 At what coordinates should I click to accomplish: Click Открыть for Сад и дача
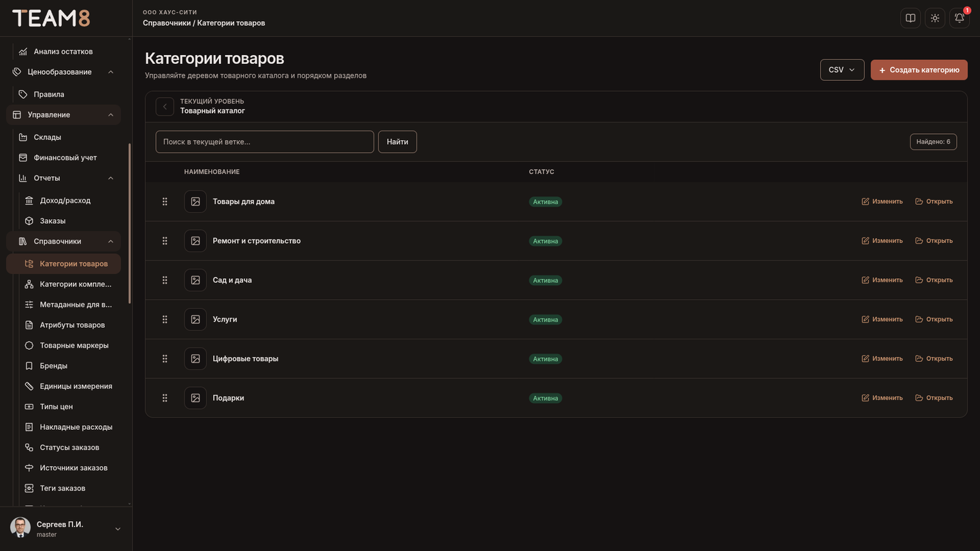click(x=934, y=280)
